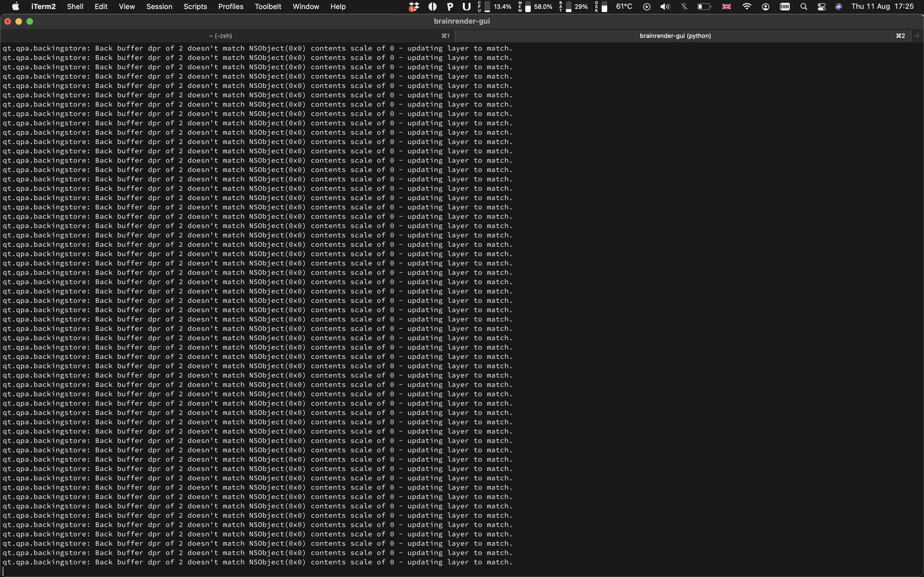Click the Now Playing play icon
Image resolution: width=924 pixels, height=577 pixels.
coord(647,7)
